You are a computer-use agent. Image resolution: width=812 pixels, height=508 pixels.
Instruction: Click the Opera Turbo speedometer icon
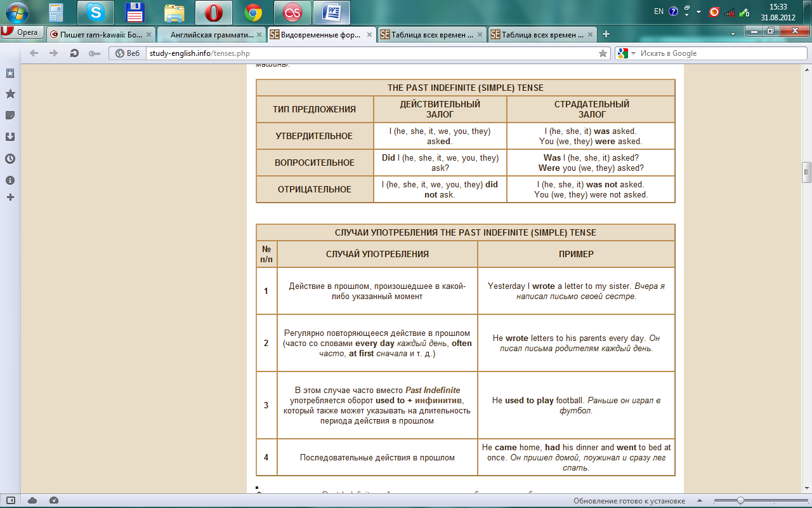tap(54, 500)
